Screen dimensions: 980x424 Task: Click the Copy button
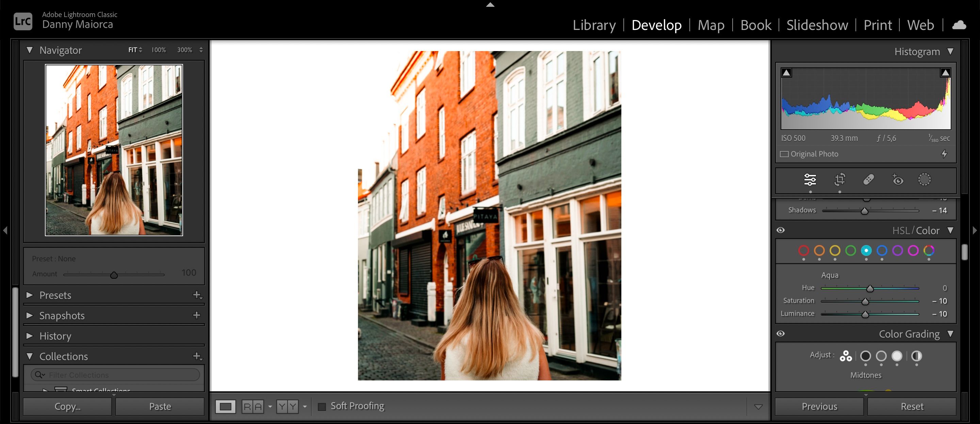coord(67,406)
